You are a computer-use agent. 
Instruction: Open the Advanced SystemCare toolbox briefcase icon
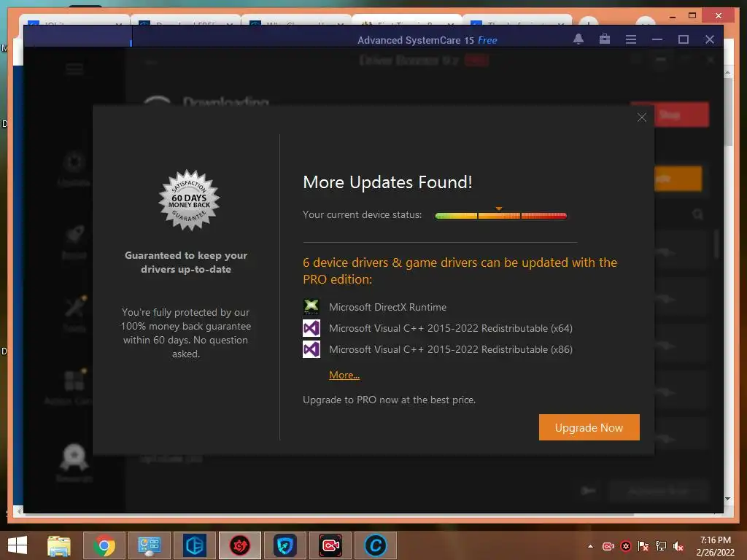coord(605,39)
